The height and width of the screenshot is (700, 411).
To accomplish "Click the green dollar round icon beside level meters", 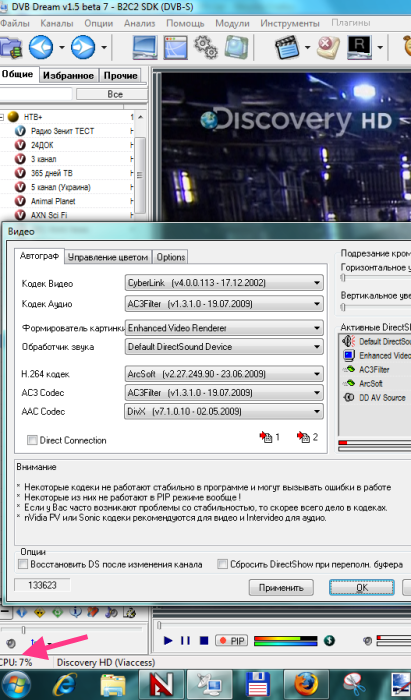I will point(329,641).
